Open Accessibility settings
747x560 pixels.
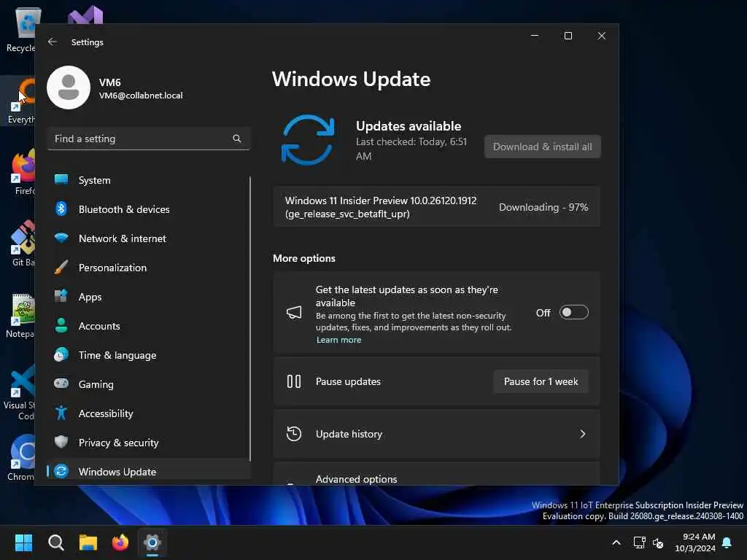point(149,413)
